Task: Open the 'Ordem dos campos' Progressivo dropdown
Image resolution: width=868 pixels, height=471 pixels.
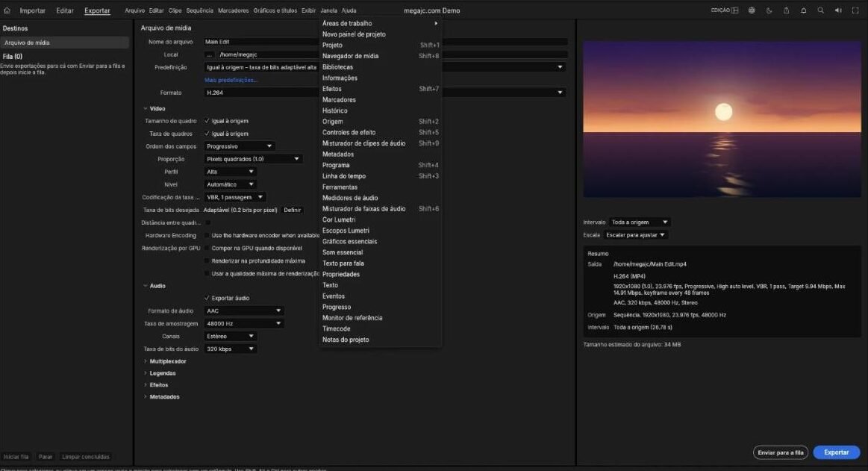Action: point(239,146)
